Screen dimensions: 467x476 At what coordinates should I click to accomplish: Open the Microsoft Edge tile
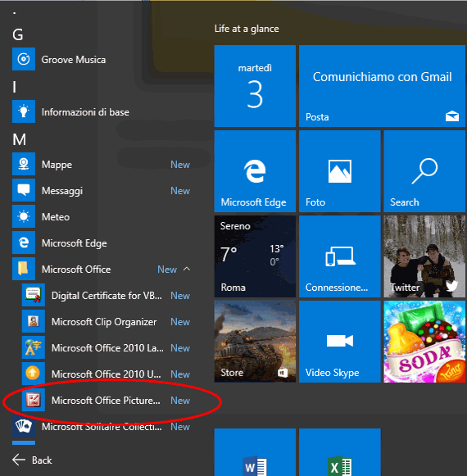255,171
